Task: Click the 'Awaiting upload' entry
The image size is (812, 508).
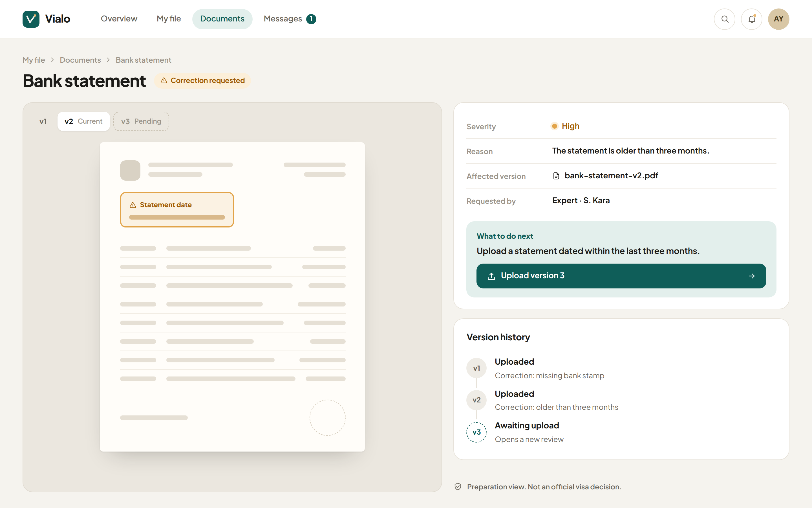Action: point(527,426)
